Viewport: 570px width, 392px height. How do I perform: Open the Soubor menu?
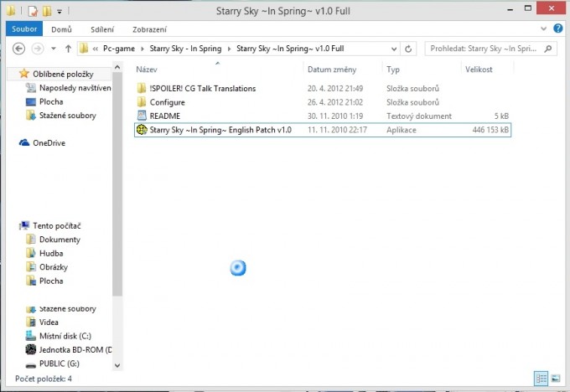(24, 28)
